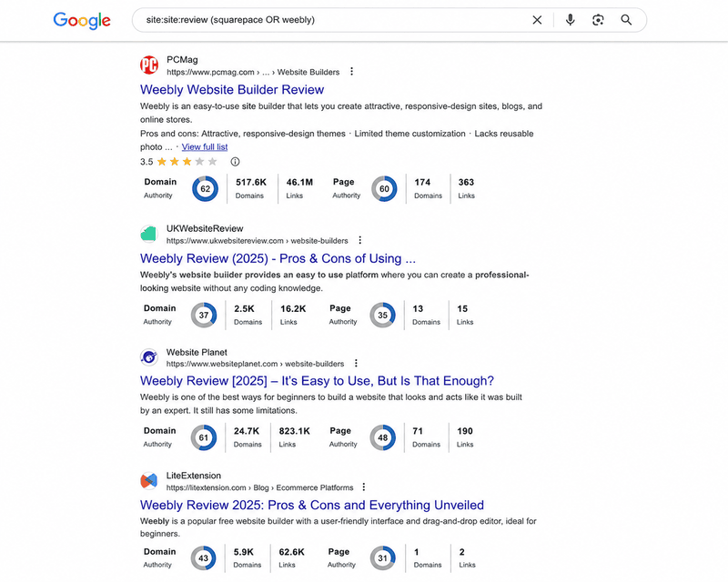
Task: Open Weebly Review (2025) Pros & Cons link
Action: click(x=278, y=258)
